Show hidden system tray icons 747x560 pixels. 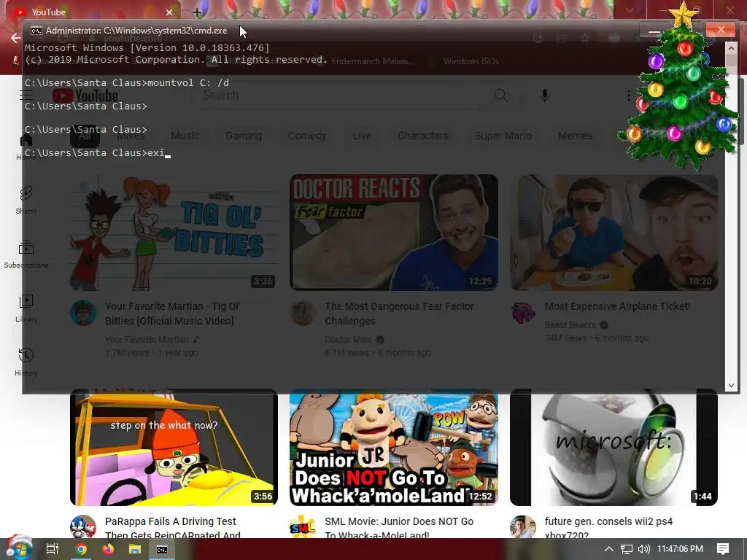point(609,549)
